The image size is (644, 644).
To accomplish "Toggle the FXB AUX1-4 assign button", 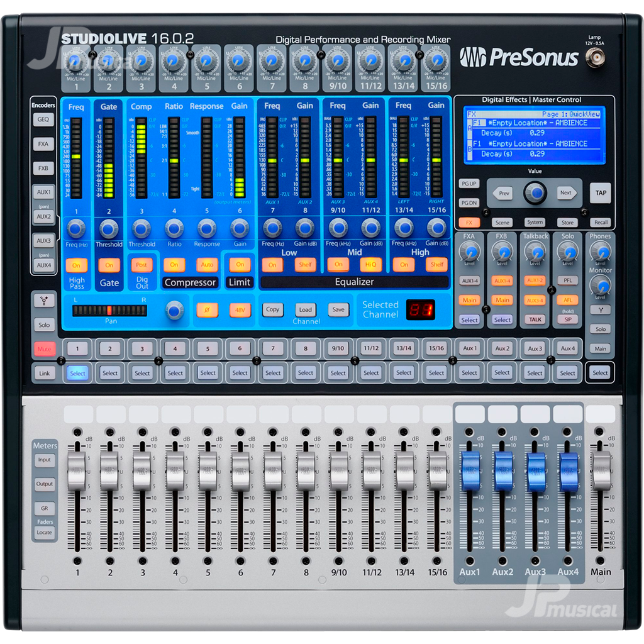I will pyautogui.click(x=502, y=280).
